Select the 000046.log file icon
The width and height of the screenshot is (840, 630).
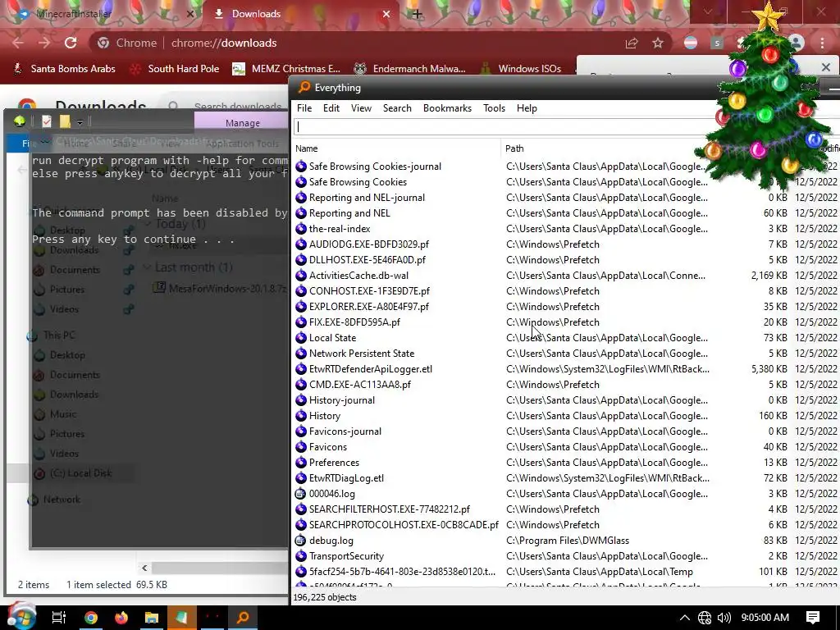click(301, 494)
